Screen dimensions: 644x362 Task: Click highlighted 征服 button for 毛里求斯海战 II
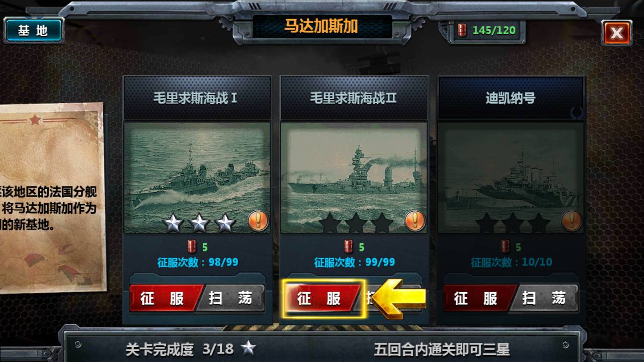point(323,299)
